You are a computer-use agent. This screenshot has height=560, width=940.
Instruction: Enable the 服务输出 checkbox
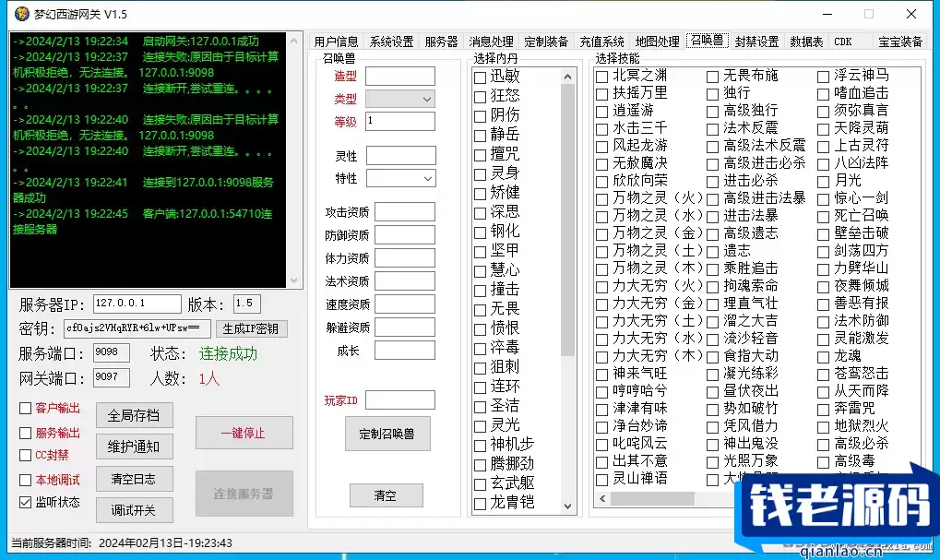[25, 433]
